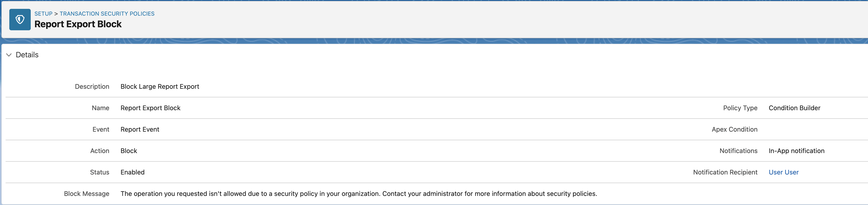Click the Status value 'Enabled'
Image resolution: width=868 pixels, height=205 pixels.
point(132,172)
